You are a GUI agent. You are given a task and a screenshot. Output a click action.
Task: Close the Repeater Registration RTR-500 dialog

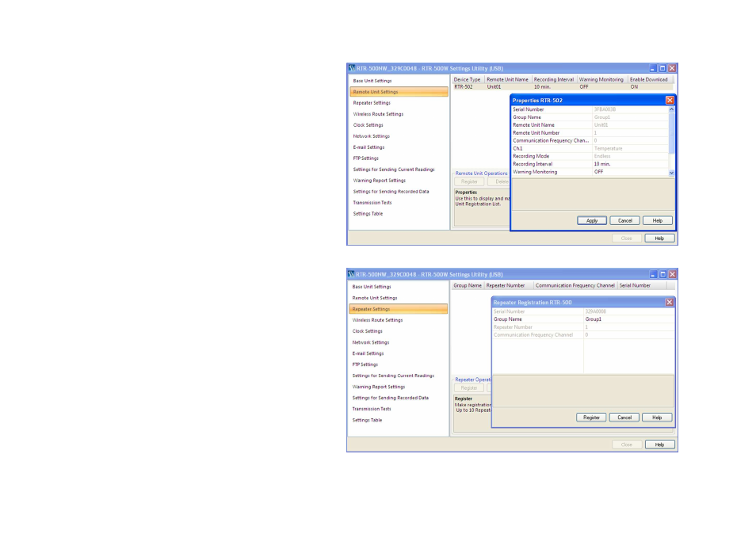point(669,302)
